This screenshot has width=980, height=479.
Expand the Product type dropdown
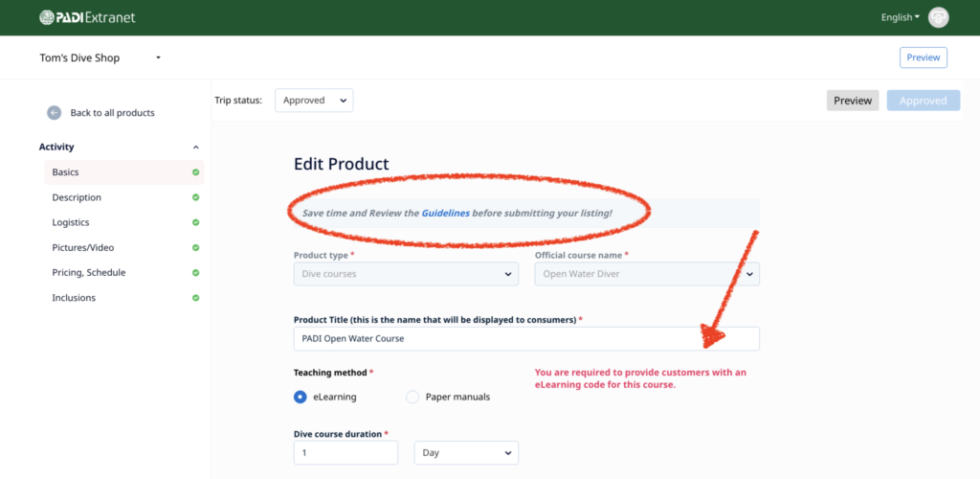click(406, 274)
